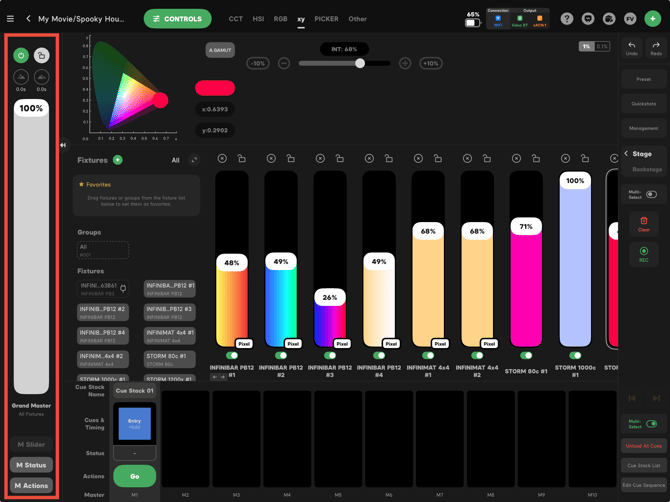
Task: Go back from My Movie project
Action: tap(28, 19)
